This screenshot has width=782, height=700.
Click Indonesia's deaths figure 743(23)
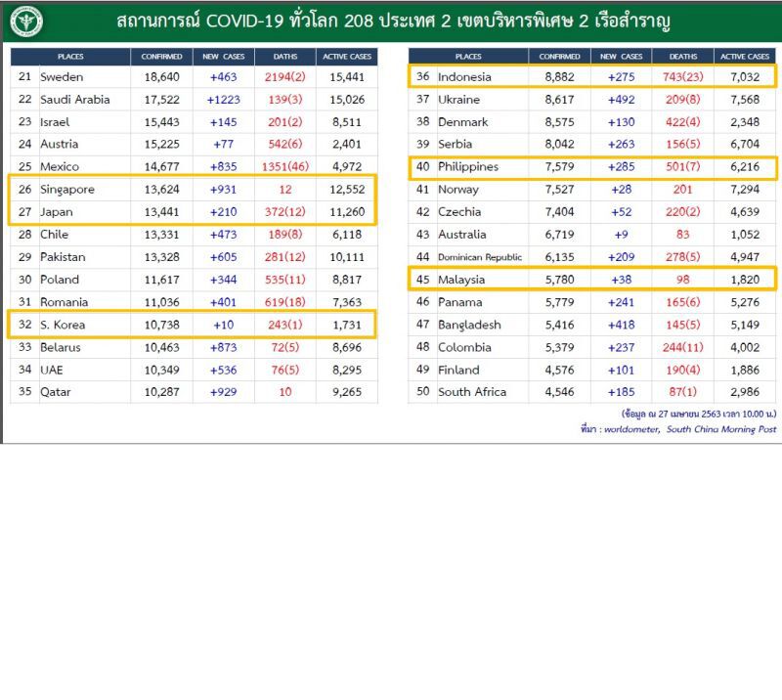coord(682,77)
